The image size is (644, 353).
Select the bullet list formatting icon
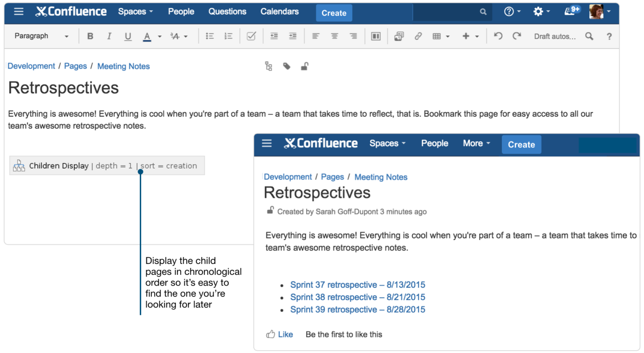[210, 36]
